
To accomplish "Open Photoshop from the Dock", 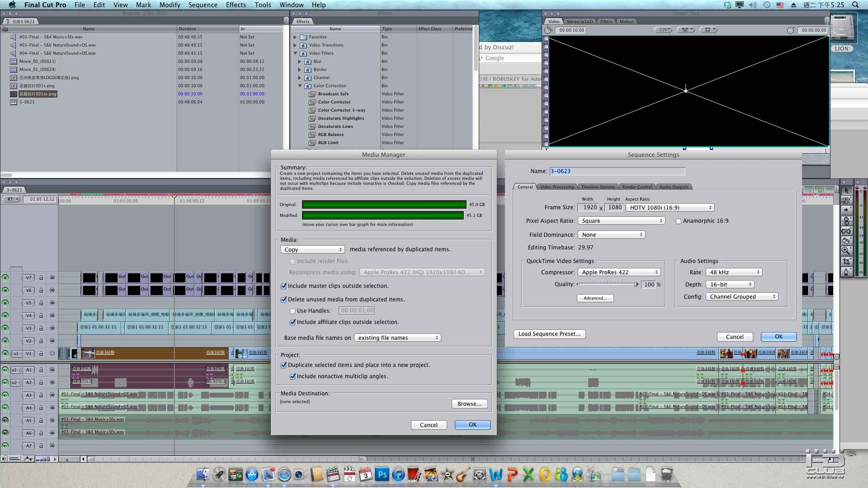I will (x=382, y=475).
